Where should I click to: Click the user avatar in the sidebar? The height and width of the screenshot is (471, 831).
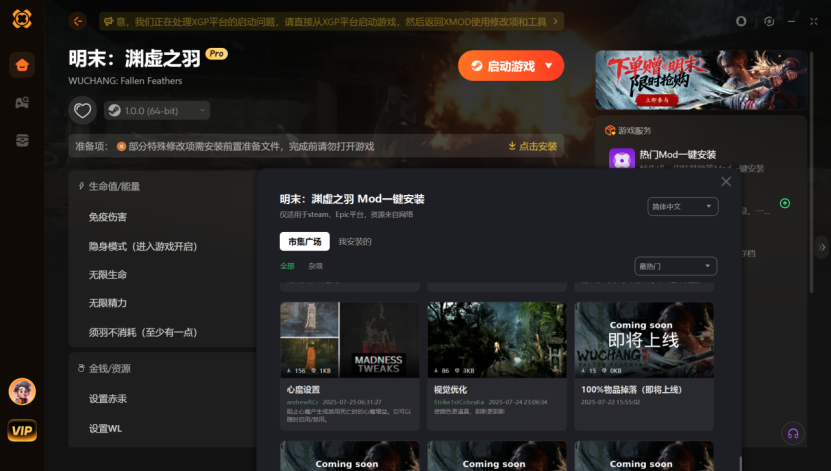(x=22, y=392)
